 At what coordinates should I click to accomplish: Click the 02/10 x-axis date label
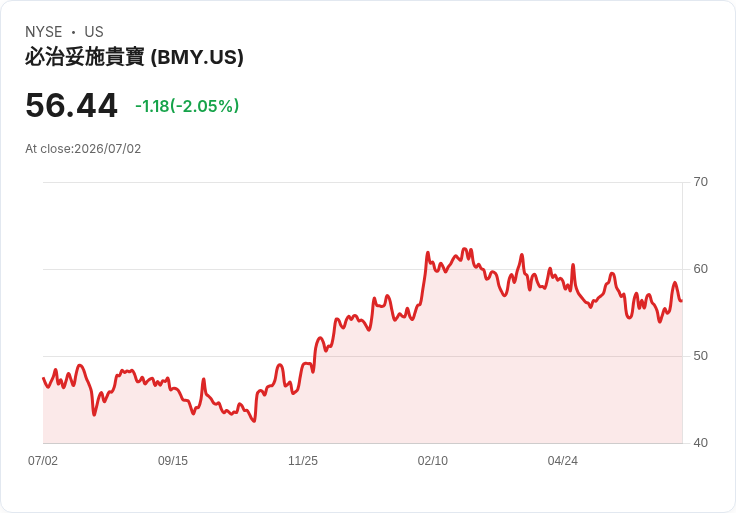pos(432,461)
